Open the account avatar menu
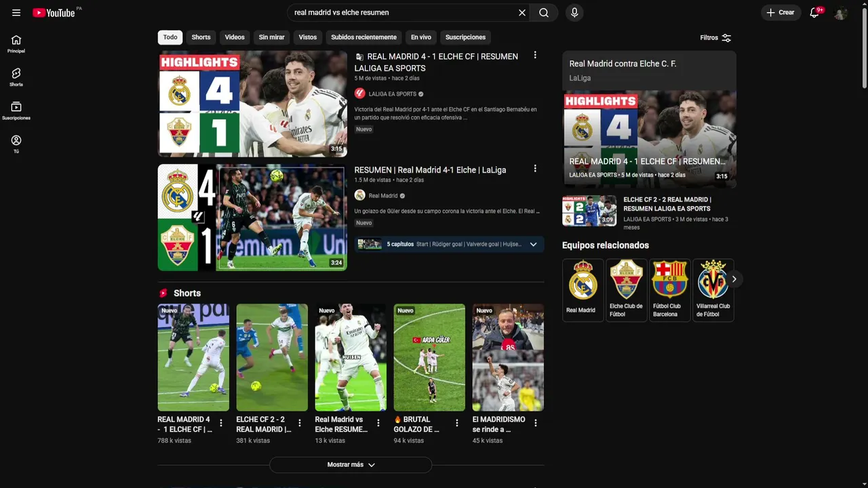 tap(841, 13)
